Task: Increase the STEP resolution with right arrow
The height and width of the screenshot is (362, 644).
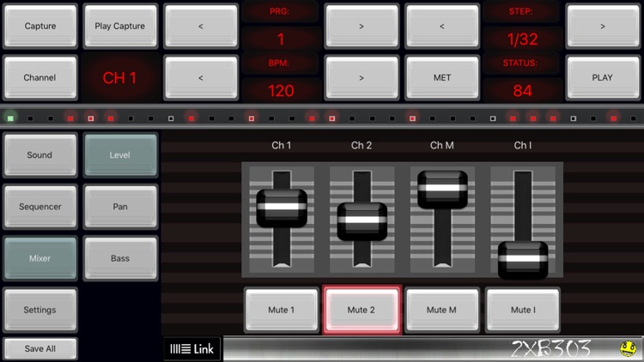Action: (x=603, y=26)
